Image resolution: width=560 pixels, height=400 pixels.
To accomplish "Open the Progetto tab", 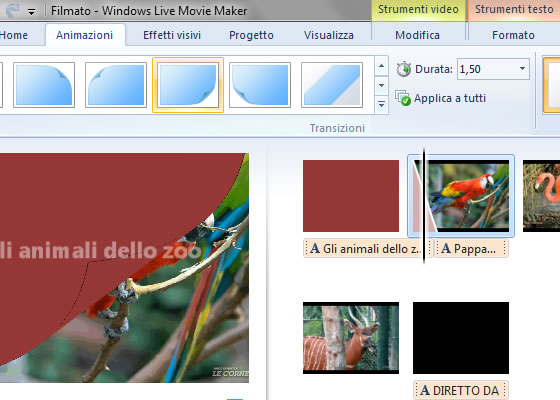I will click(x=251, y=35).
